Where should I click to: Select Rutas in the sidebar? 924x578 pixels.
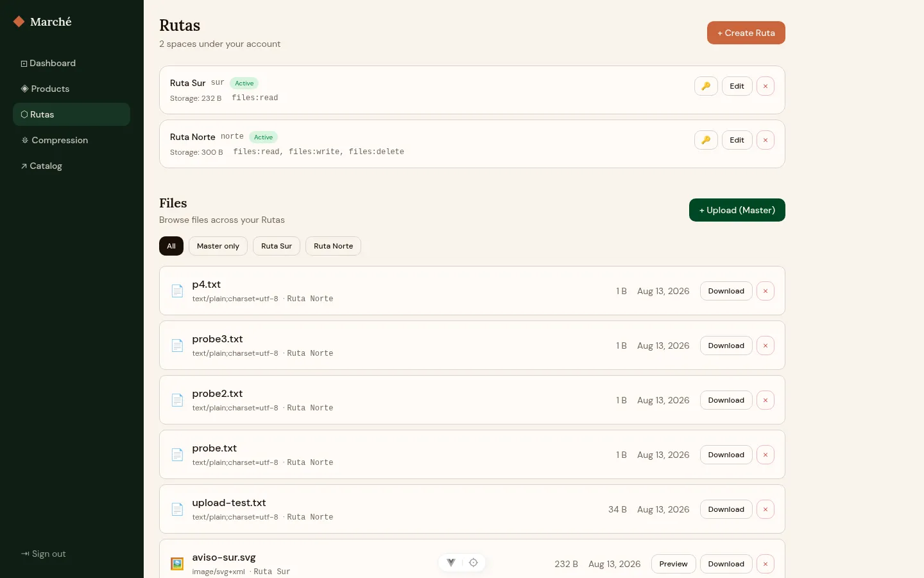pyautogui.click(x=71, y=114)
